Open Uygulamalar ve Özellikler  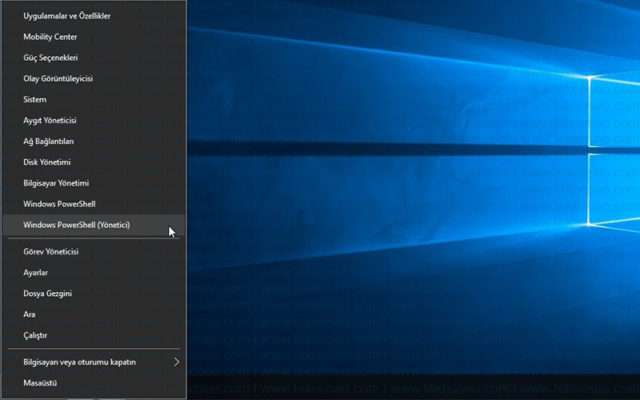coord(94,16)
